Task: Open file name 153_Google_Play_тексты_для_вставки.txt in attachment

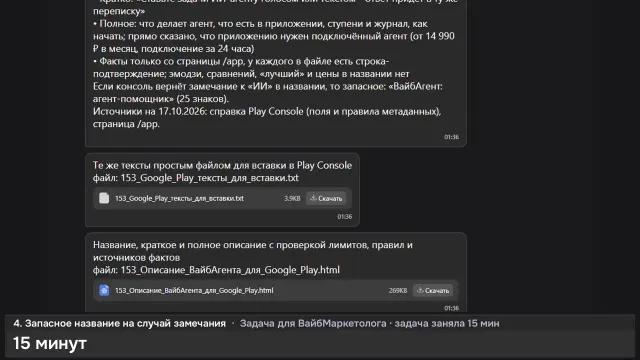Action: pyautogui.click(x=179, y=198)
